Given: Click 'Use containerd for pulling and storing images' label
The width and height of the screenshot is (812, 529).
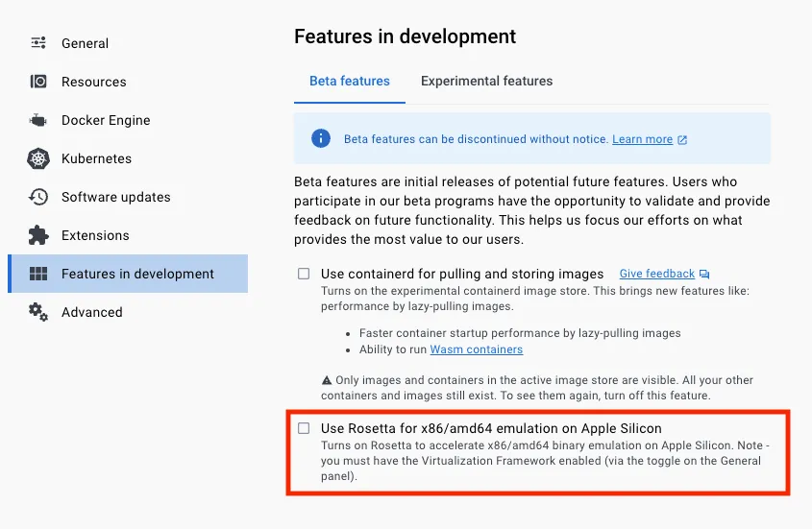Looking at the screenshot, I should click(x=462, y=274).
